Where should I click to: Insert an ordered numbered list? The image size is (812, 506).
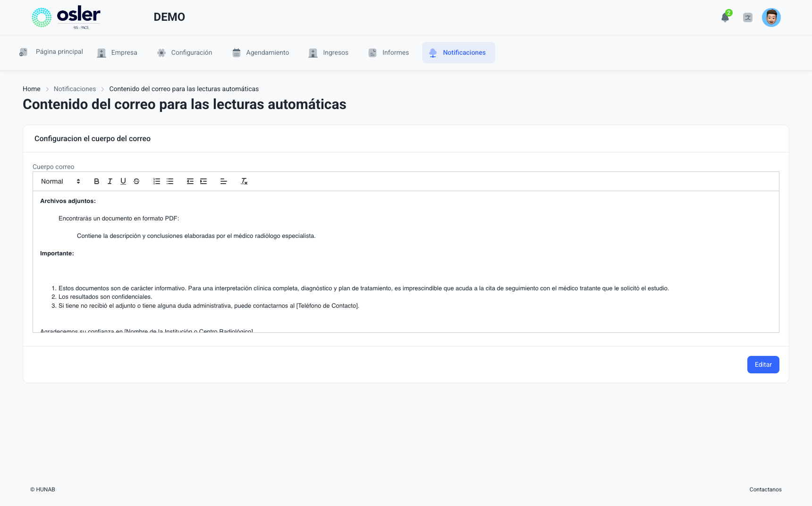(157, 181)
